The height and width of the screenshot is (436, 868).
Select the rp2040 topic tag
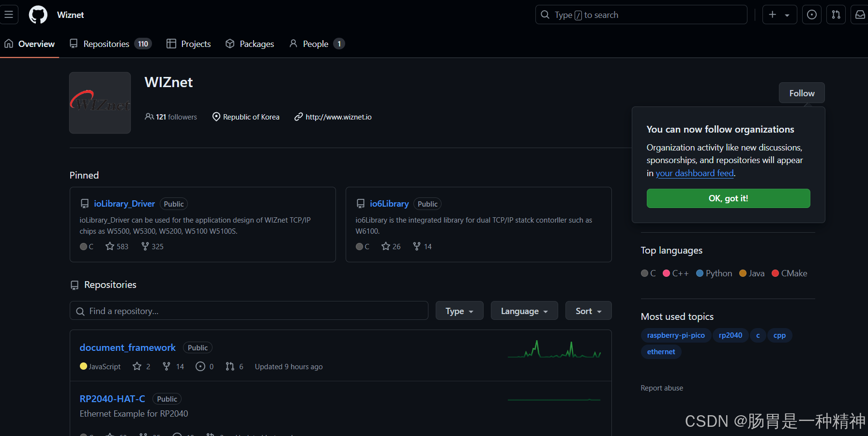(730, 335)
